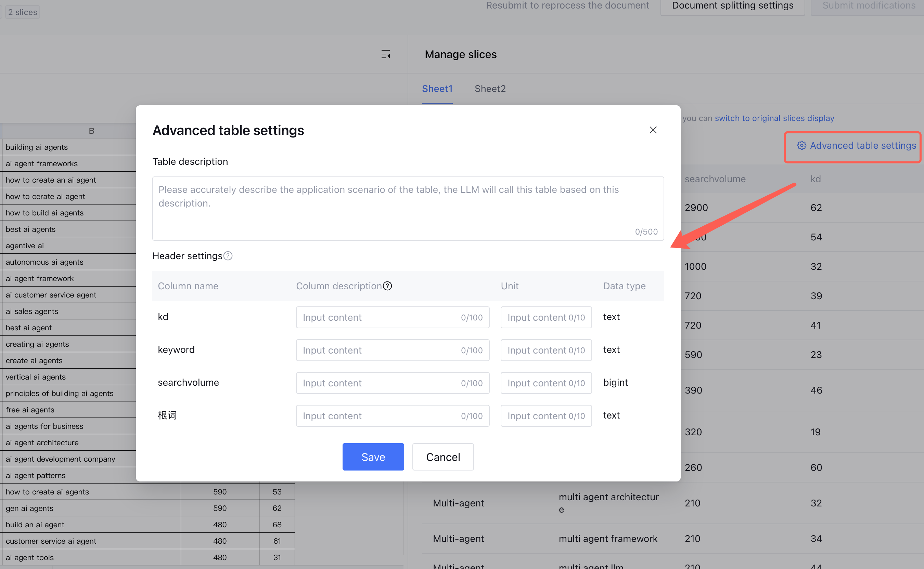Click the Header settings help icon
This screenshot has height=569, width=924.
pos(228,256)
